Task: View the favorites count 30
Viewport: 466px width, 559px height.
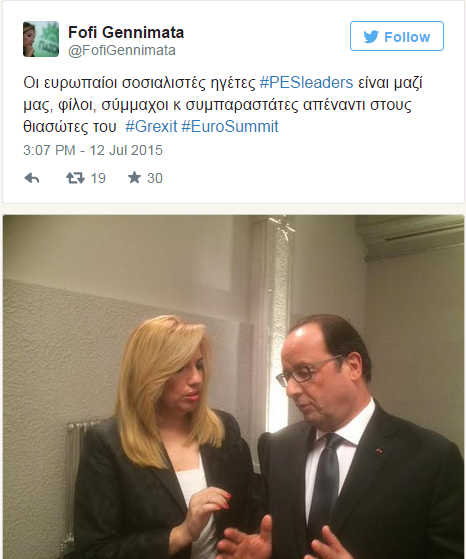Action: [155, 178]
